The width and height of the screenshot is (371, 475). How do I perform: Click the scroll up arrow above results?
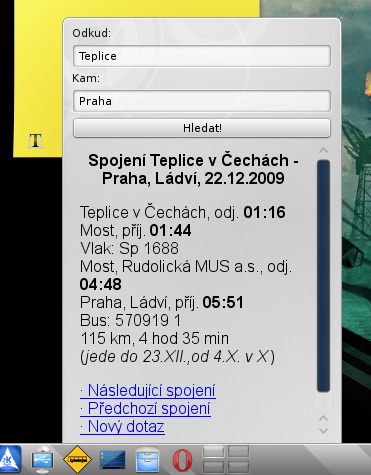coord(323,150)
